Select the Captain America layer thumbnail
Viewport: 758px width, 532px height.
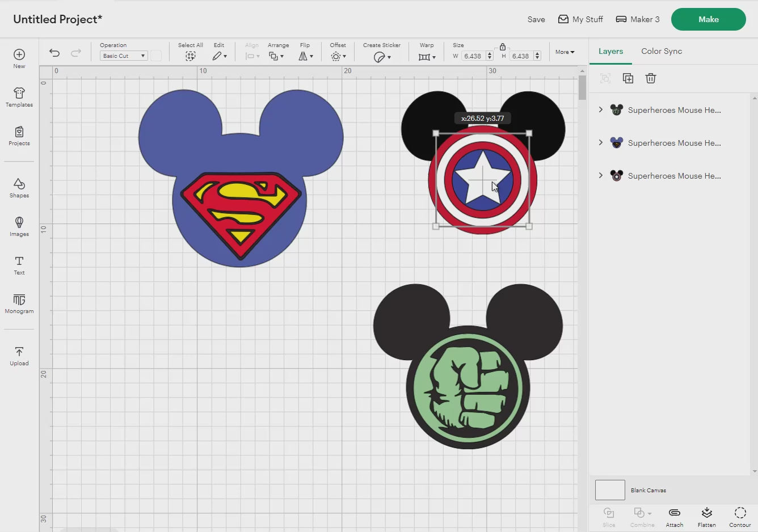click(x=617, y=176)
